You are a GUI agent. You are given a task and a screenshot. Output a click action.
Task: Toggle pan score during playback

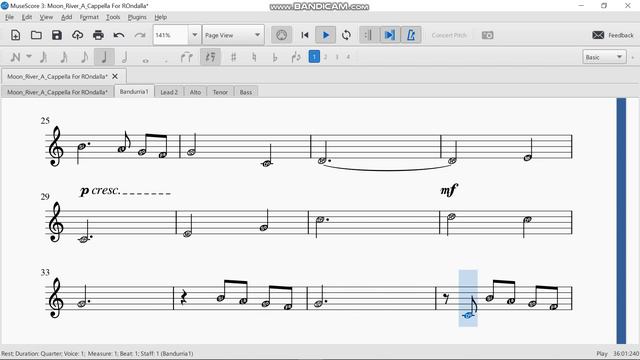(x=390, y=35)
